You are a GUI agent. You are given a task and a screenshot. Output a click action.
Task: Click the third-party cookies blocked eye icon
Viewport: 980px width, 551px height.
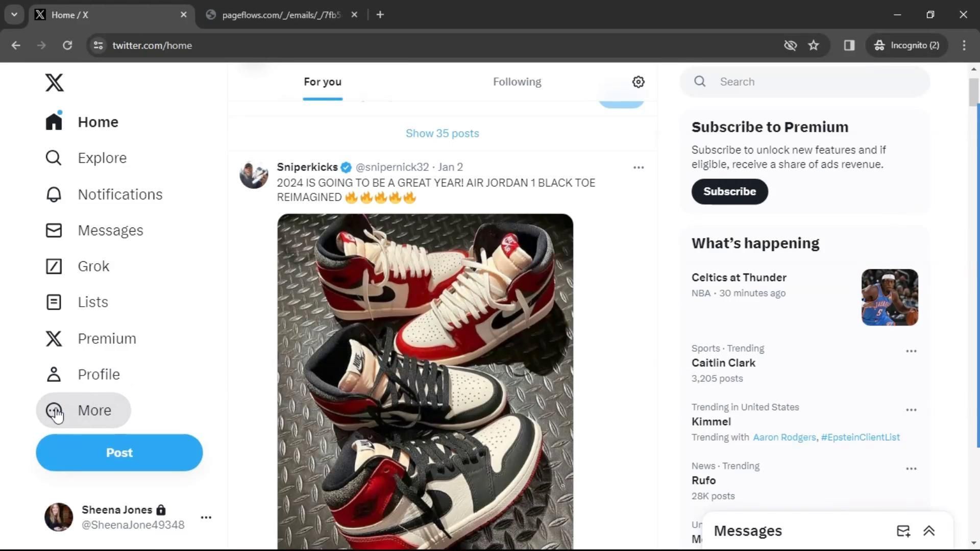(790, 45)
